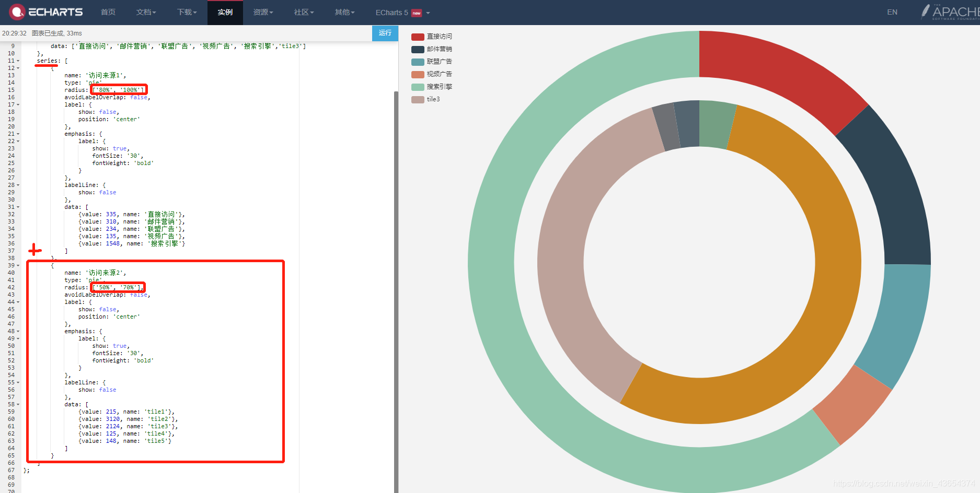Collapse code fold arrow at line 58
The image size is (980, 493).
pyautogui.click(x=18, y=404)
